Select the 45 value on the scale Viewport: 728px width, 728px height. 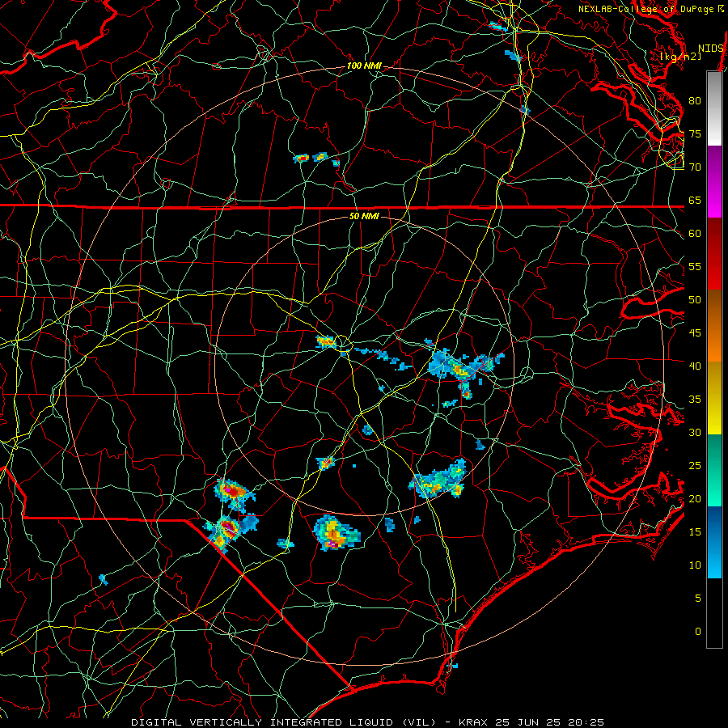[x=695, y=333]
